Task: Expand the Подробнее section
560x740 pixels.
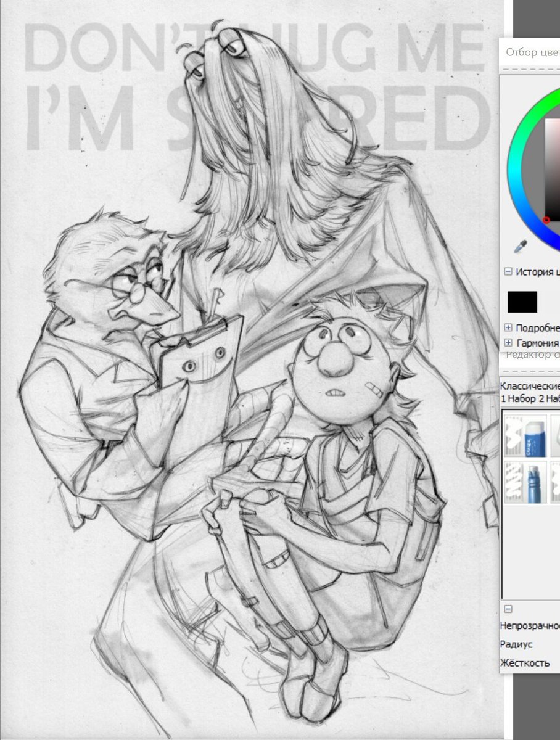Action: [508, 327]
